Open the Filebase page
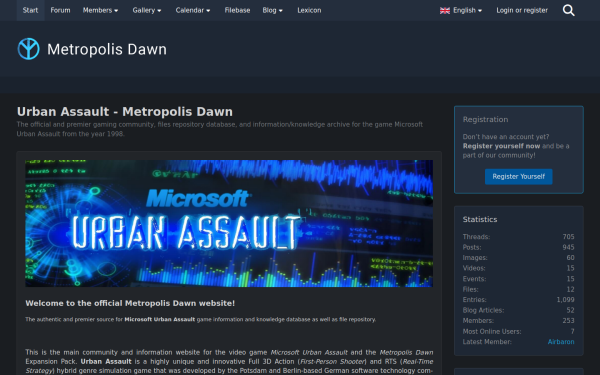This screenshot has width=600, height=375. 237,10
